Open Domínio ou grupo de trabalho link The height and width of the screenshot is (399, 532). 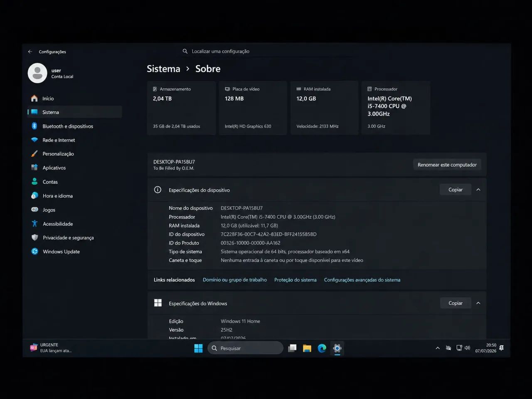click(x=235, y=280)
